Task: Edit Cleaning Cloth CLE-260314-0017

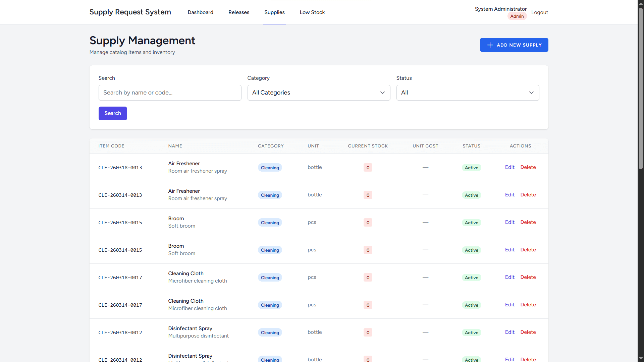Action: tap(509, 305)
